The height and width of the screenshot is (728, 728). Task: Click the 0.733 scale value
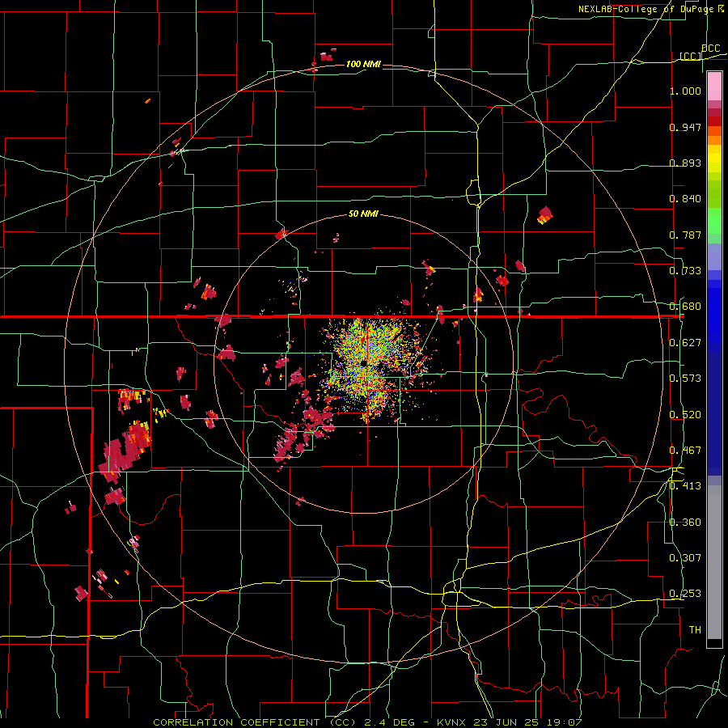pyautogui.click(x=685, y=271)
